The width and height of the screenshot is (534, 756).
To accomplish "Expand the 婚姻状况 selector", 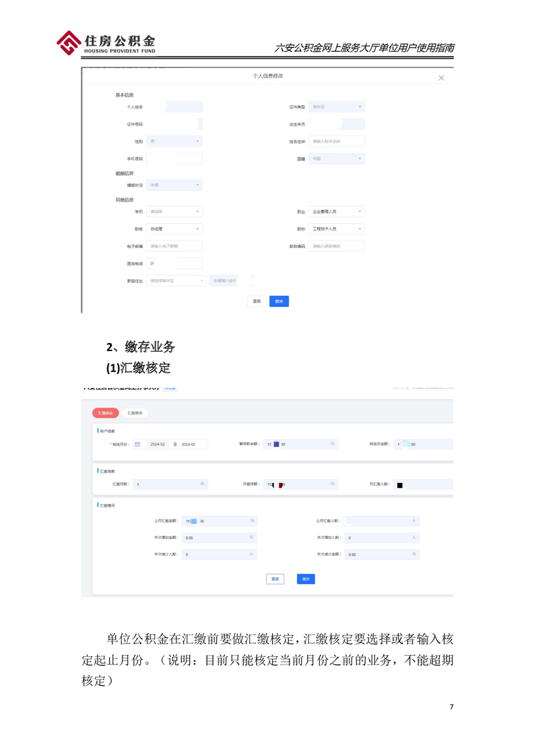I will click(174, 185).
